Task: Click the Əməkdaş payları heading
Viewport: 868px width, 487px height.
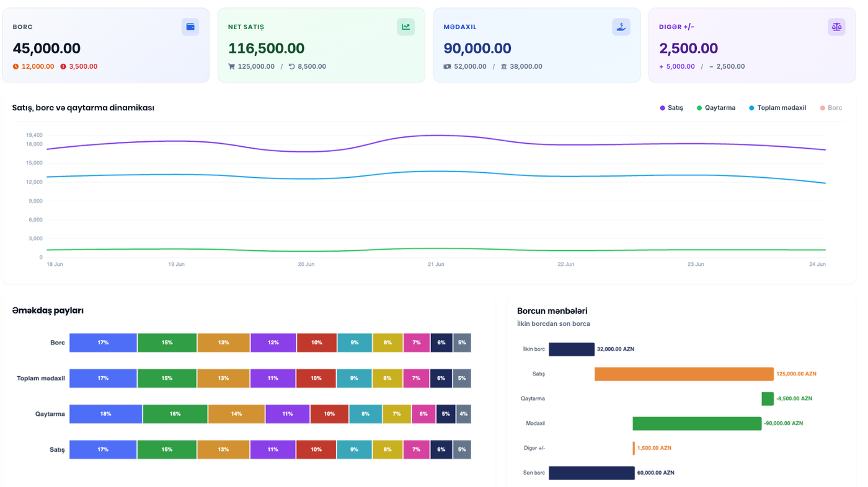Action: click(48, 311)
